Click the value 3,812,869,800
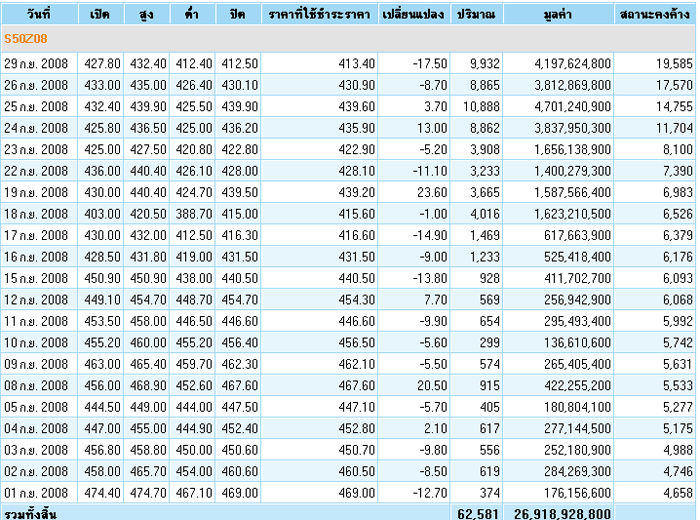This screenshot has height=520, width=700. (573, 85)
